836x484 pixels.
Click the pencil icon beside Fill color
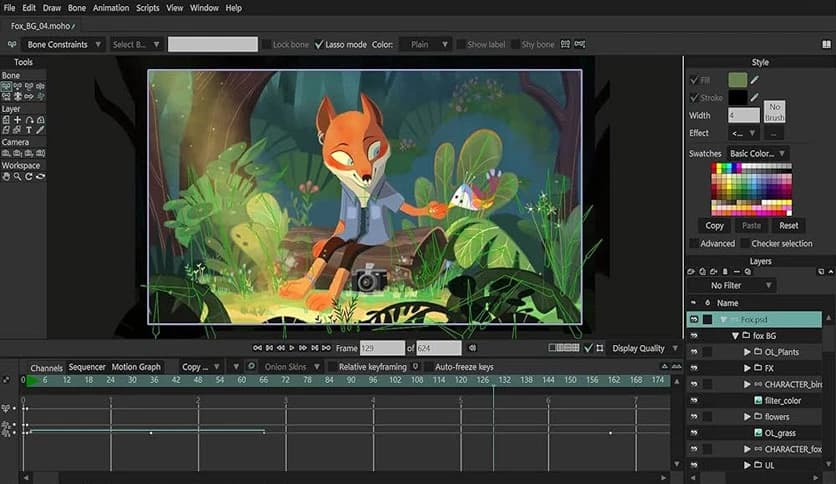click(x=755, y=80)
